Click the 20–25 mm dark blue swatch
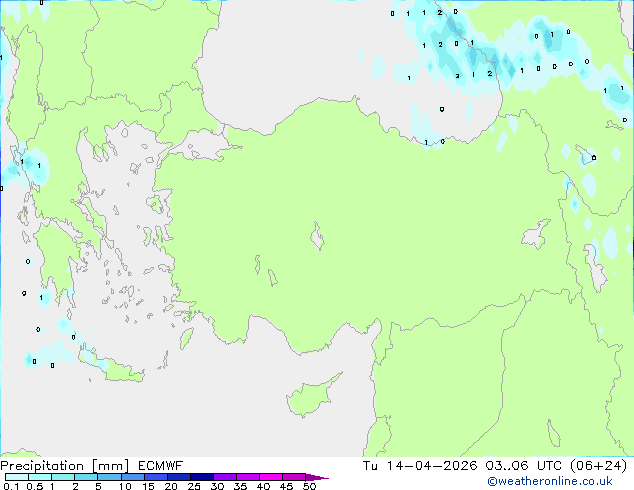Viewport: 634px width, 490px height. (179, 477)
